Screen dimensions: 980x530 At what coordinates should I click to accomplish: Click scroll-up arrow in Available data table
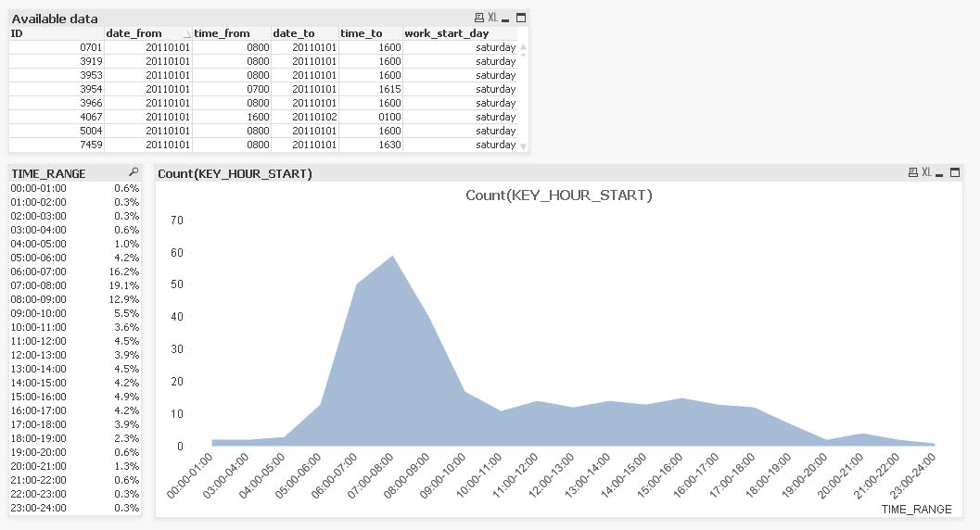[x=523, y=47]
